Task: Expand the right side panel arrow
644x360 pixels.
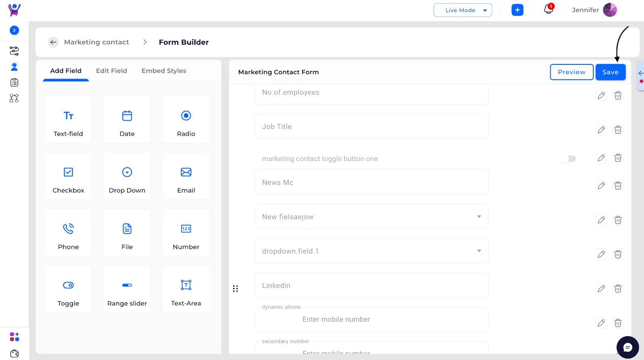Action: tap(641, 73)
